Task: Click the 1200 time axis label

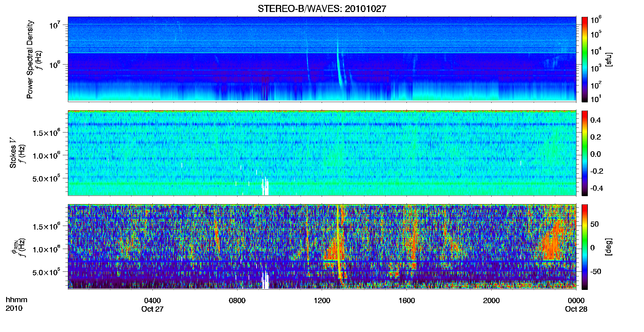Action: tap(322, 300)
